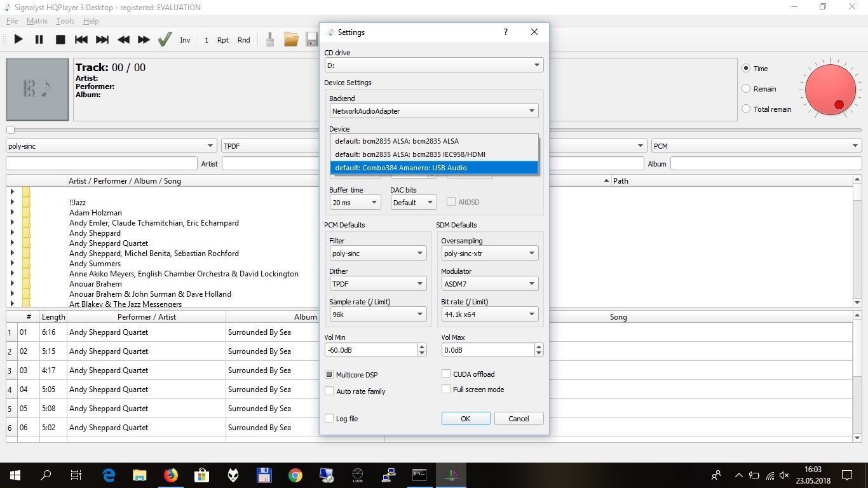Open the Help menu

click(x=91, y=21)
